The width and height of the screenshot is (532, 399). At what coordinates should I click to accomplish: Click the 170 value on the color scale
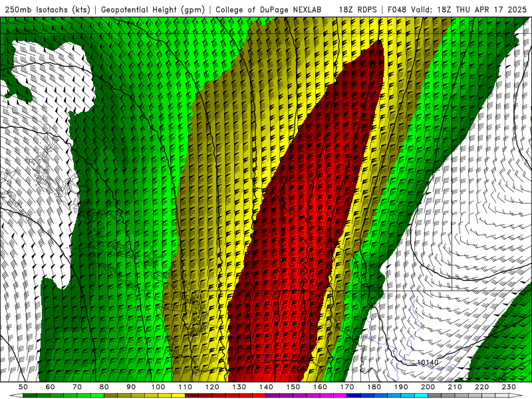(x=347, y=387)
